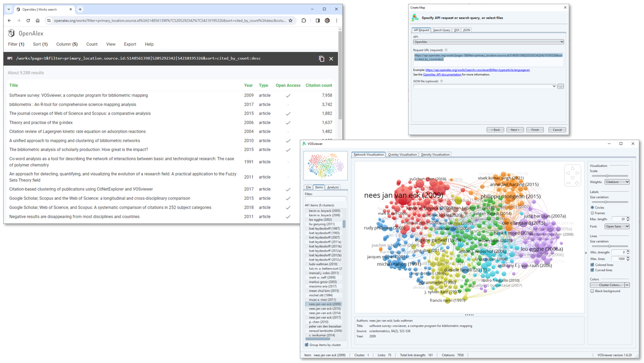Screen dimensions: 644x363
Task: Open the Chrome profile avatar
Action: coord(327,21)
